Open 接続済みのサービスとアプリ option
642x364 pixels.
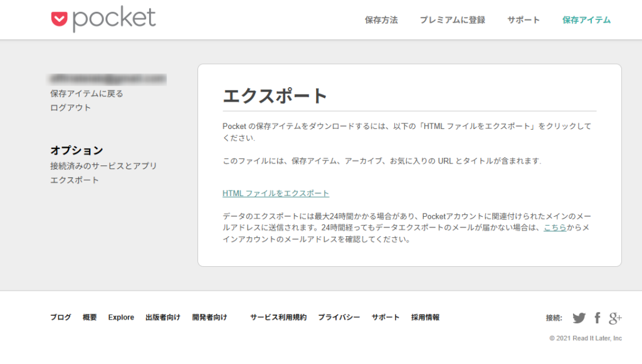pos(103,166)
